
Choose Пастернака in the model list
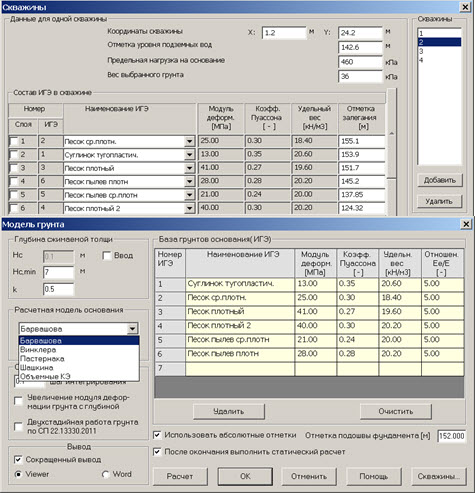(79, 359)
